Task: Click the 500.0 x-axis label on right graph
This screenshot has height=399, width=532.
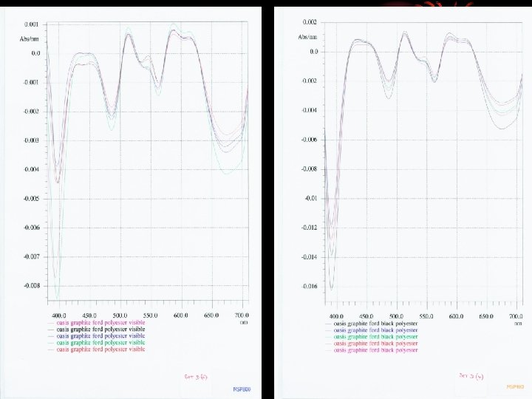Action: click(x=396, y=316)
